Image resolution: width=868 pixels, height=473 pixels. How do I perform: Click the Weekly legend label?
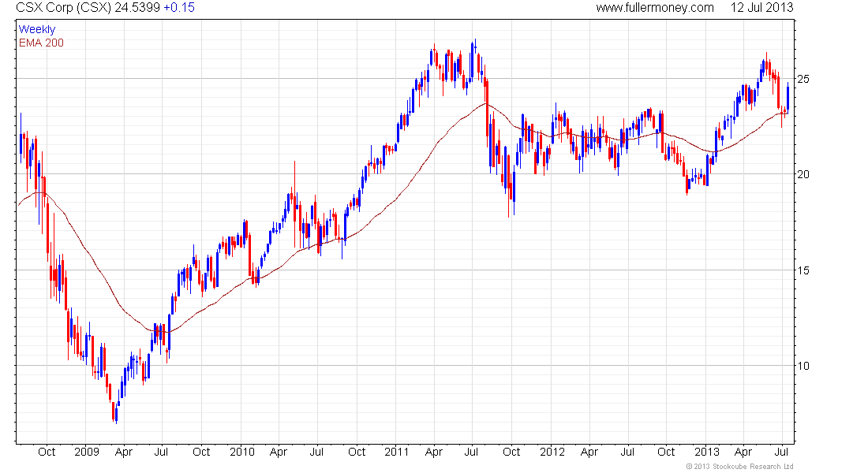point(37,29)
